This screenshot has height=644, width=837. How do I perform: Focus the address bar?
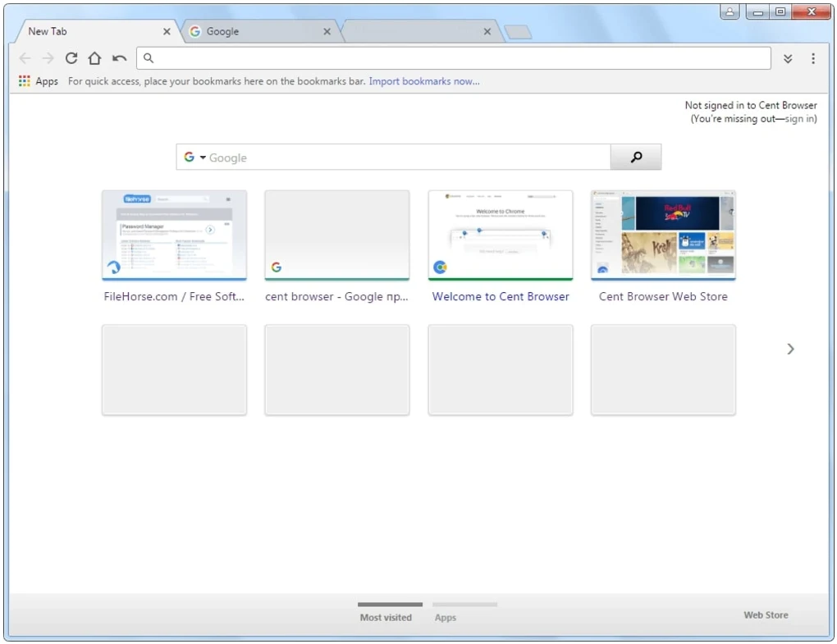(453, 58)
